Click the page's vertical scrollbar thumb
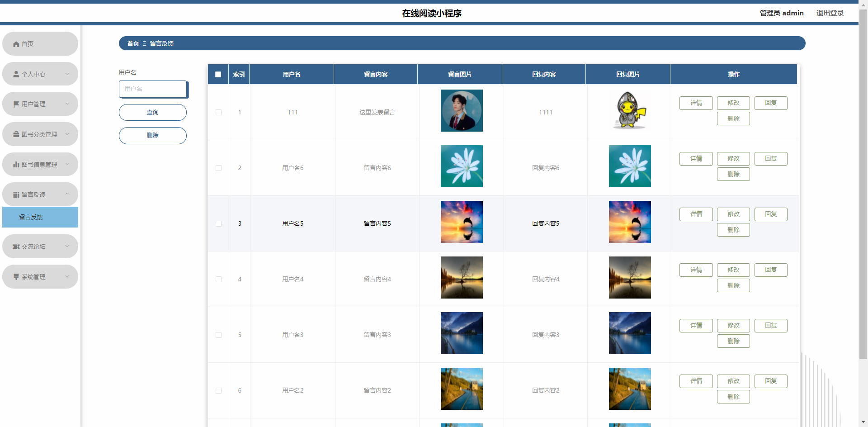868x427 pixels. pyautogui.click(x=863, y=185)
